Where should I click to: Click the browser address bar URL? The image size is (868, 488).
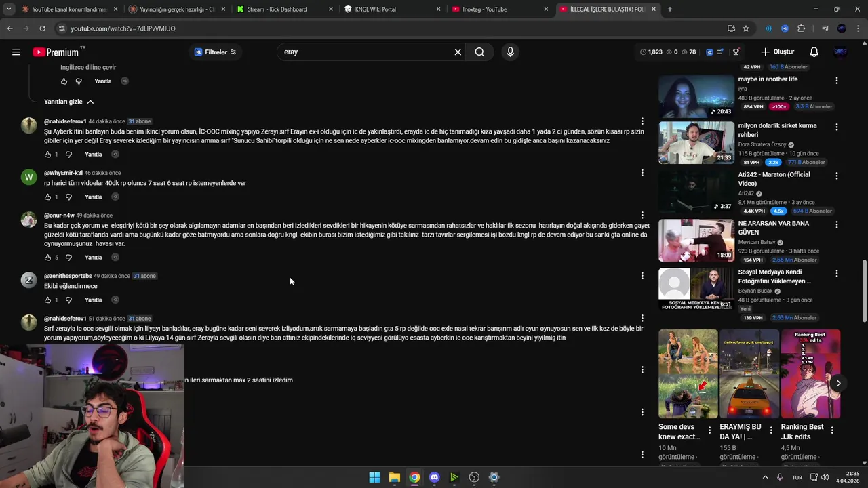(123, 28)
